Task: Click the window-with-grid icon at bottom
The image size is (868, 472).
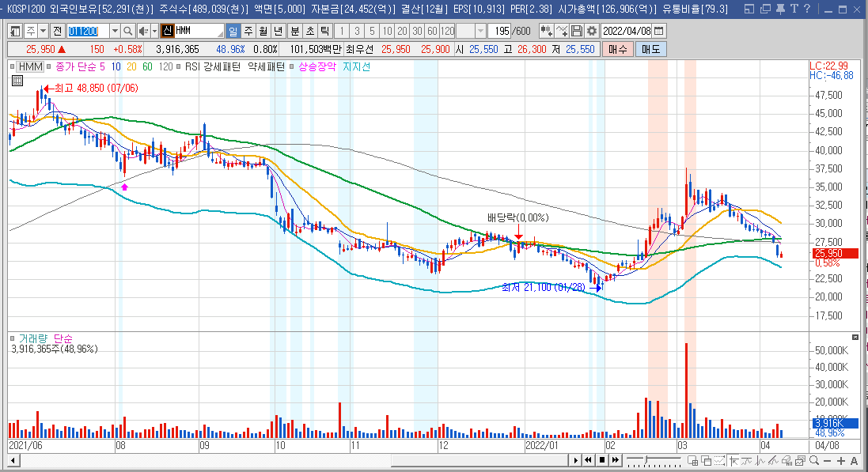Action: (693, 460)
